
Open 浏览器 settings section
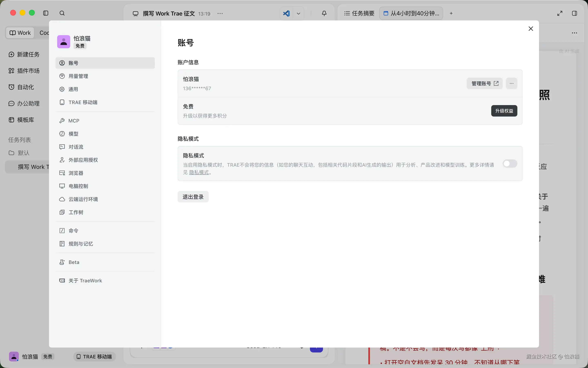point(105,173)
